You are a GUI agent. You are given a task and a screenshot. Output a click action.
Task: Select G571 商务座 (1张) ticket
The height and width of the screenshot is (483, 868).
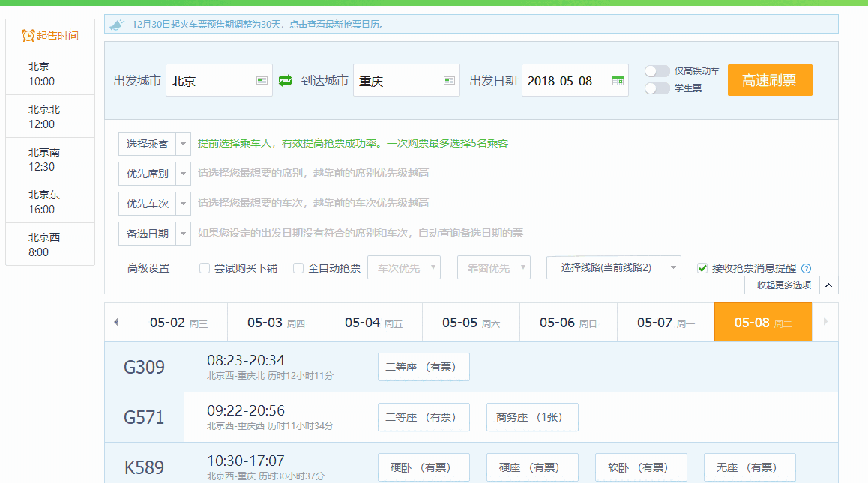pyautogui.click(x=532, y=418)
